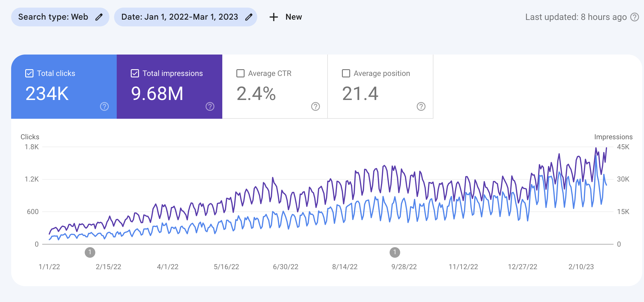The height and width of the screenshot is (302, 644).
Task: Open the help icon in Average position card
Action: (x=421, y=106)
